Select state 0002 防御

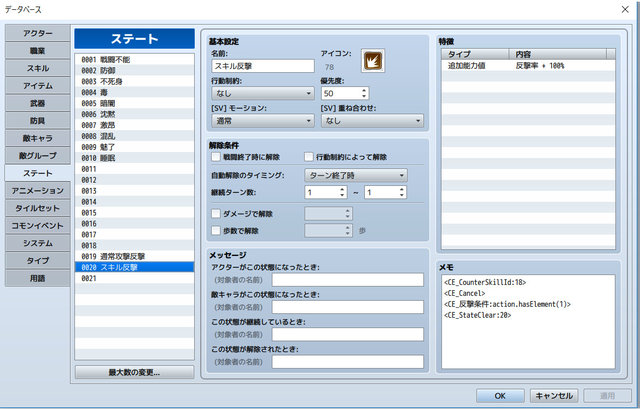pos(134,71)
